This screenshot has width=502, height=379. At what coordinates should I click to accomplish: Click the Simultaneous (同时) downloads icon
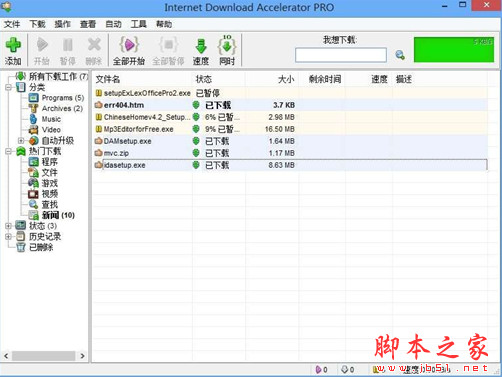[x=227, y=45]
